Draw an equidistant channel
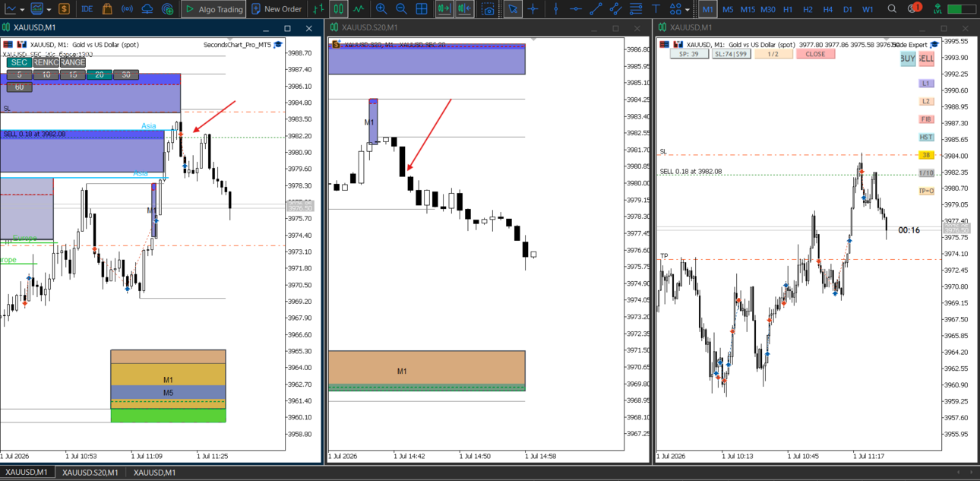Image resolution: width=980 pixels, height=481 pixels. coord(615,9)
